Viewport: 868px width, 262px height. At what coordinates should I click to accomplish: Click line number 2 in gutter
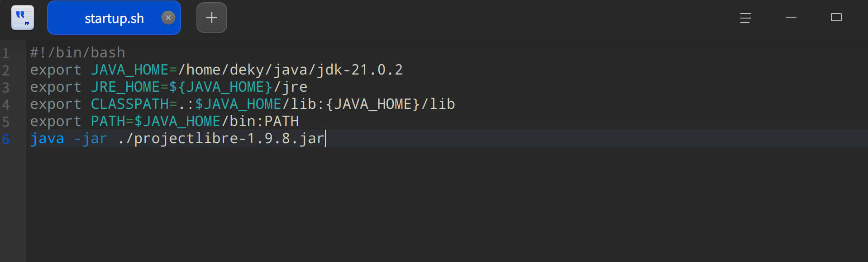point(6,70)
